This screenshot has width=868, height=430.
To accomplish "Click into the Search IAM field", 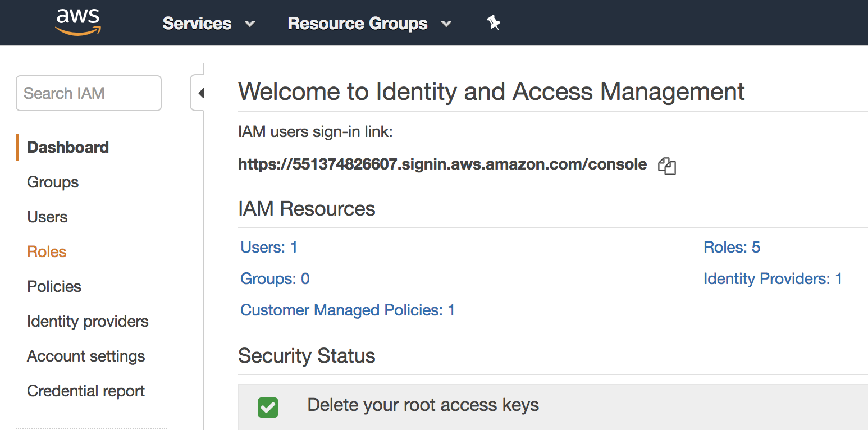I will (89, 93).
